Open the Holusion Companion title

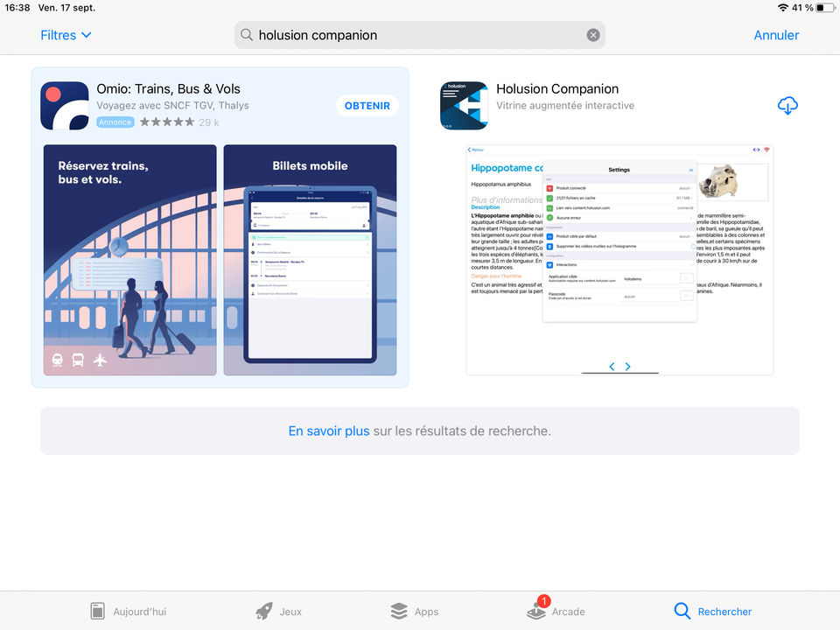tap(557, 89)
